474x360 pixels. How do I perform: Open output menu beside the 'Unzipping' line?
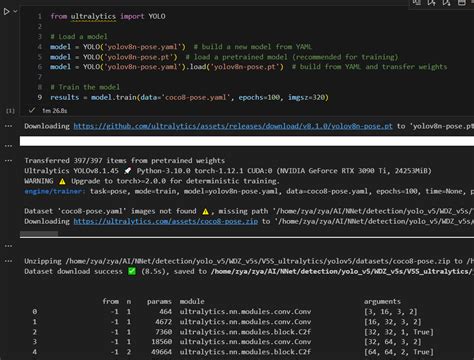pos(8,261)
